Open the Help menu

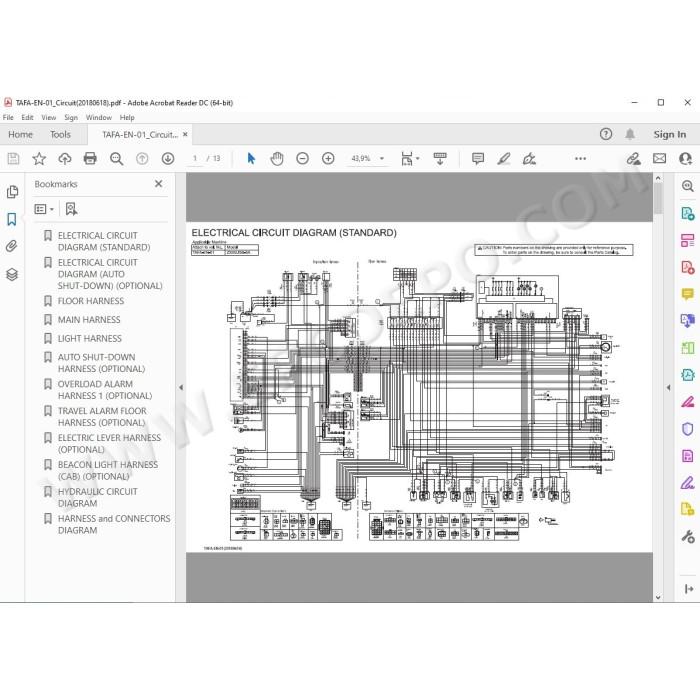coord(127,117)
